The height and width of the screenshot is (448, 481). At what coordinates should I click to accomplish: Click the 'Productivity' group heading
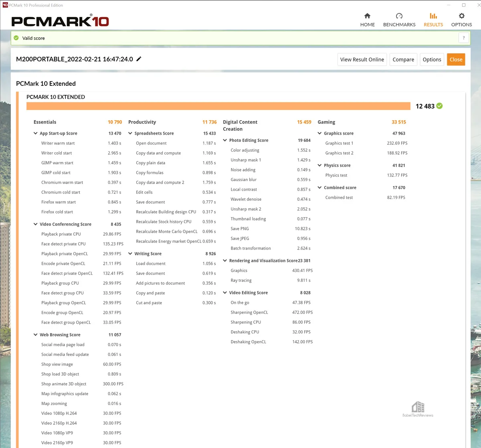point(142,122)
